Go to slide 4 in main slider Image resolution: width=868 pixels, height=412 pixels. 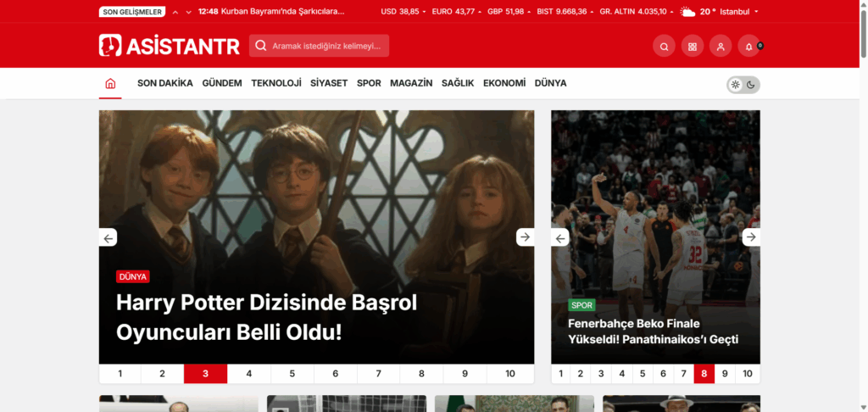249,374
